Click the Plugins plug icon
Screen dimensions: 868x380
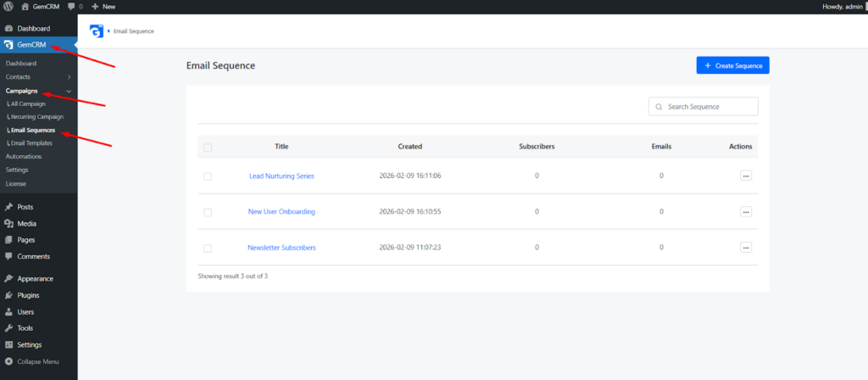8,295
